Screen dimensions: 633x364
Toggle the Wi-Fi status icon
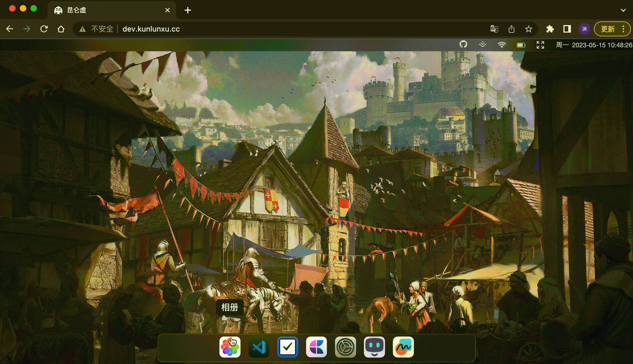point(502,45)
